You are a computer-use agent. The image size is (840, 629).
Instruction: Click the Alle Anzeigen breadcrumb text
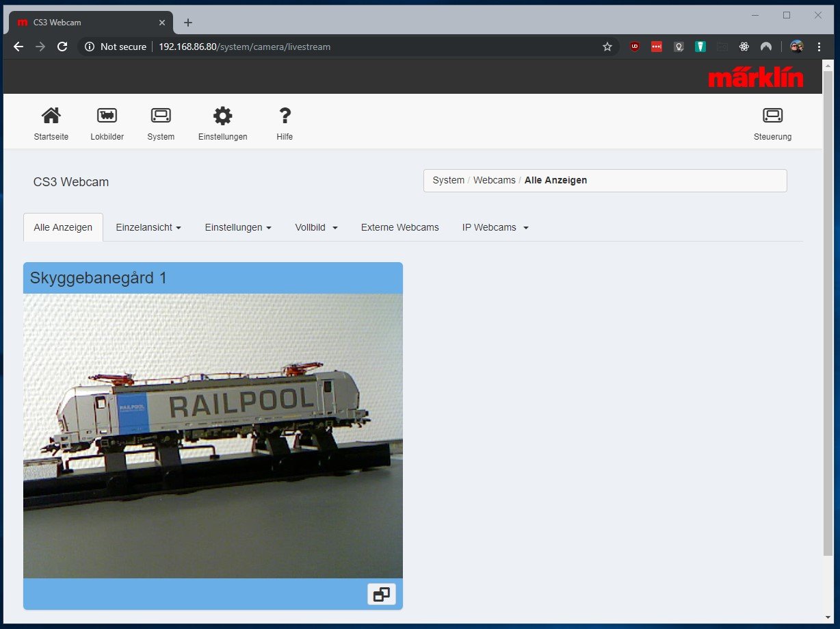(555, 181)
